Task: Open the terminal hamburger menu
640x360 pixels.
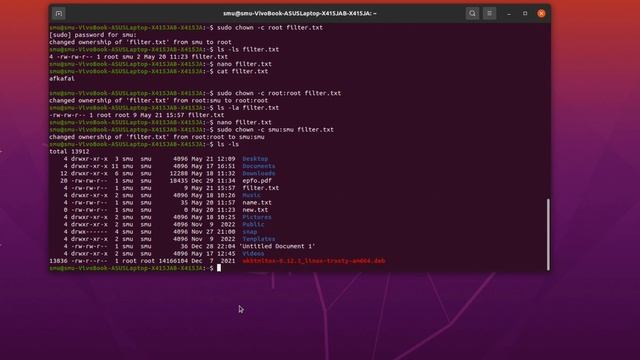Action: coord(489,13)
